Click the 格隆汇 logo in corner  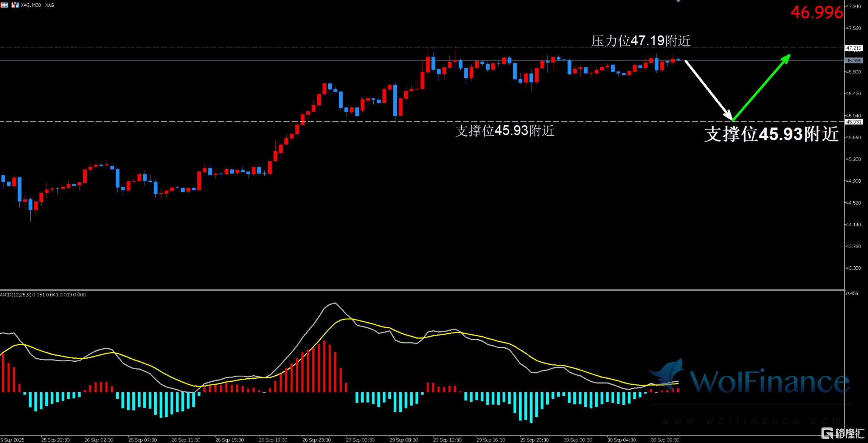point(843,433)
